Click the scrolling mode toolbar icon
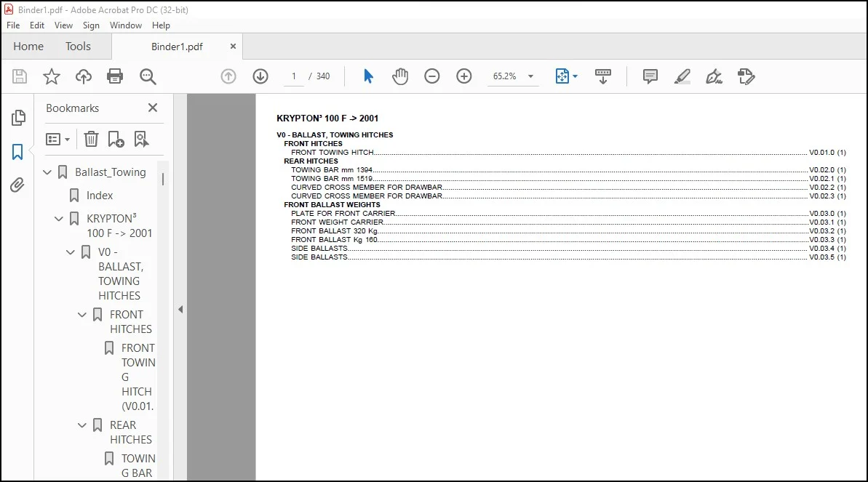Image resolution: width=868 pixels, height=482 pixels. pyautogui.click(x=603, y=76)
